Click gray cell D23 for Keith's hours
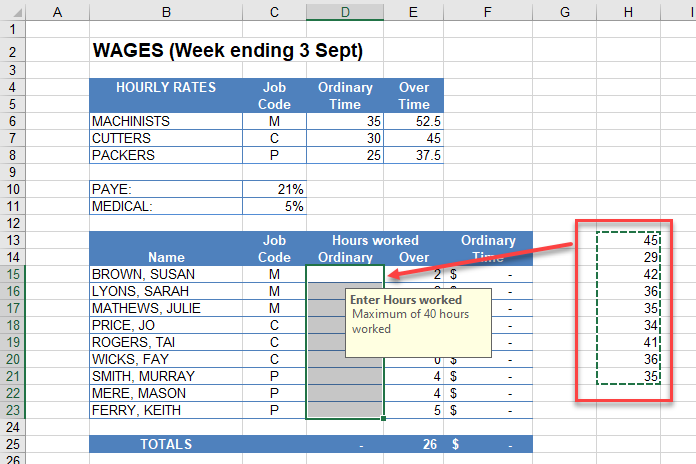696x464 pixels. tap(345, 410)
